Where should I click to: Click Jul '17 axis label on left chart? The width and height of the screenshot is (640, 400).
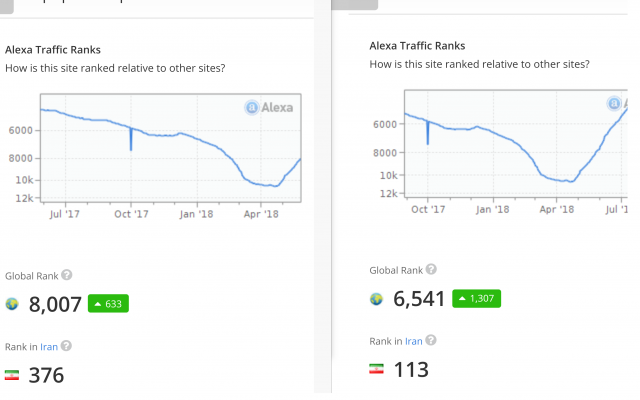click(x=64, y=214)
